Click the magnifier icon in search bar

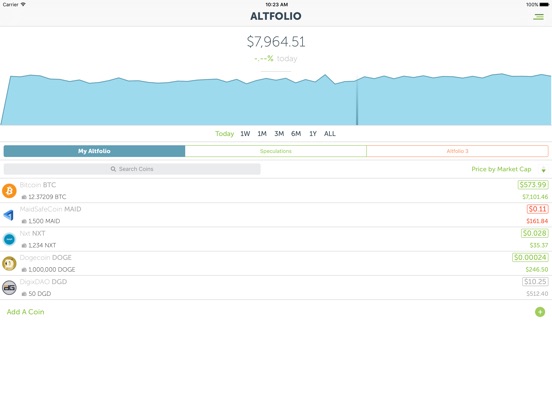(113, 169)
